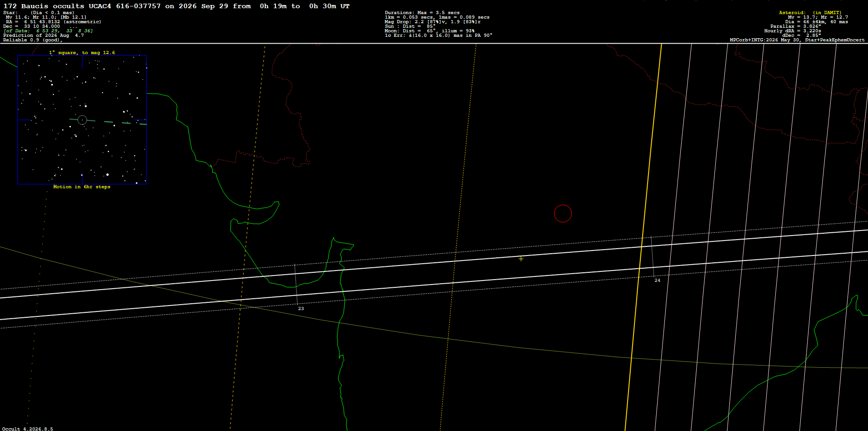
Task: Click the 'Dia = 66 ±4km, 40 mas' line
Action: (x=817, y=22)
